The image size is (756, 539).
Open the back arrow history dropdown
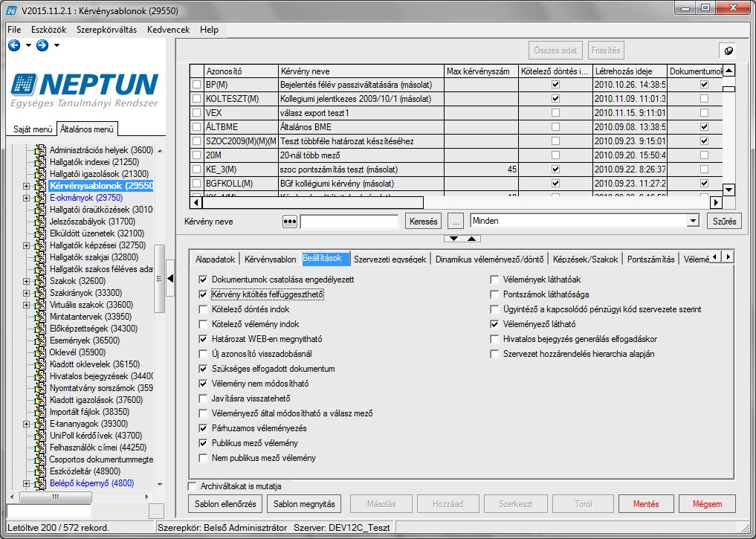tap(28, 45)
